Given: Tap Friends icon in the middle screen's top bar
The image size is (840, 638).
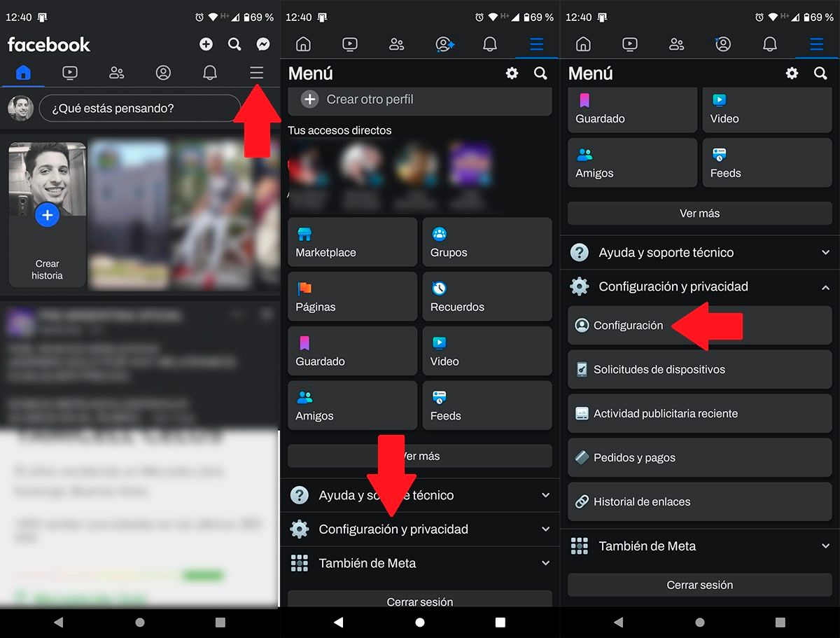Looking at the screenshot, I should [397, 44].
